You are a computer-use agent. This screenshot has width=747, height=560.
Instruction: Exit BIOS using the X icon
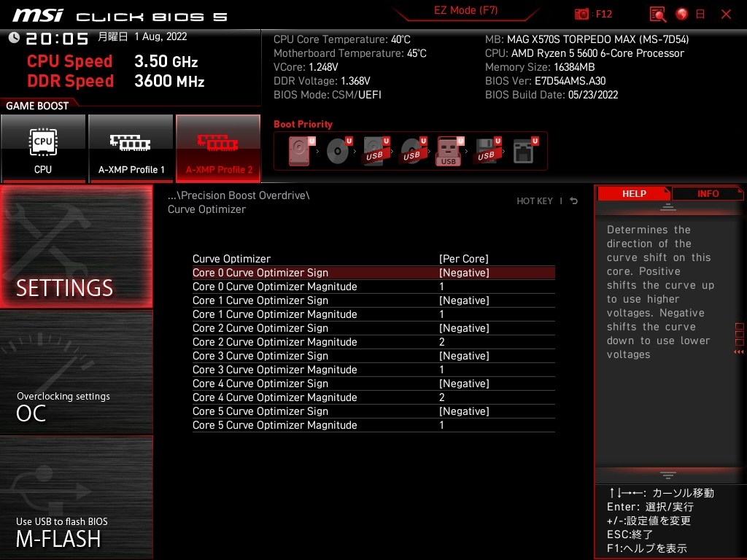pos(726,15)
